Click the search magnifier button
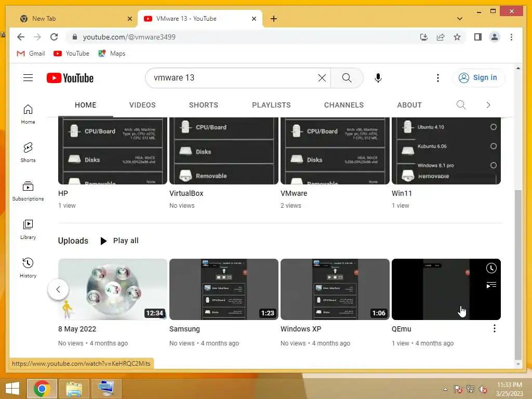Viewport: 532px width, 399px height. pyautogui.click(x=347, y=78)
